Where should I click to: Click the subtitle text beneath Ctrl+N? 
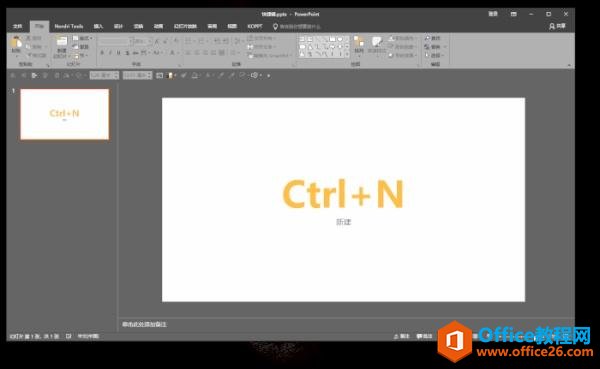(x=344, y=222)
